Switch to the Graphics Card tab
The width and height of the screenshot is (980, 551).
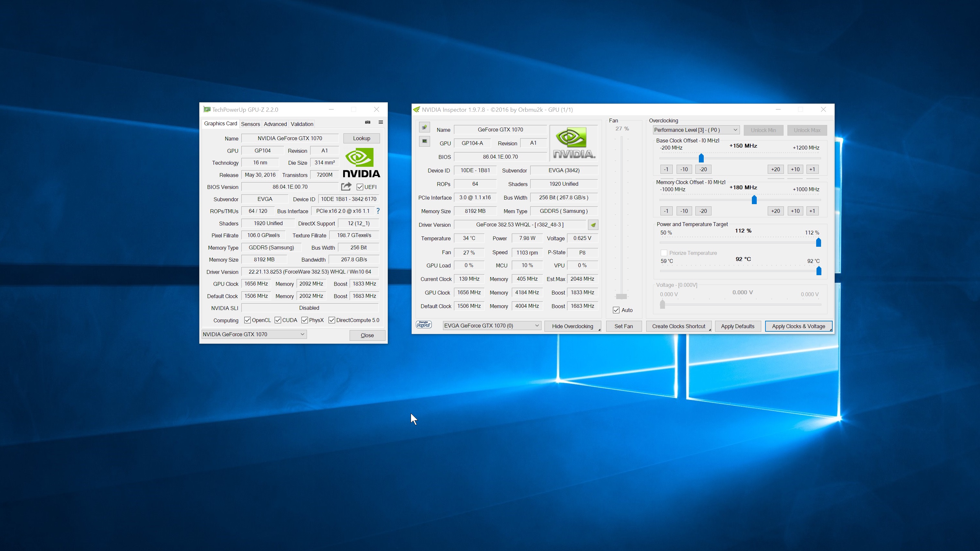[220, 124]
